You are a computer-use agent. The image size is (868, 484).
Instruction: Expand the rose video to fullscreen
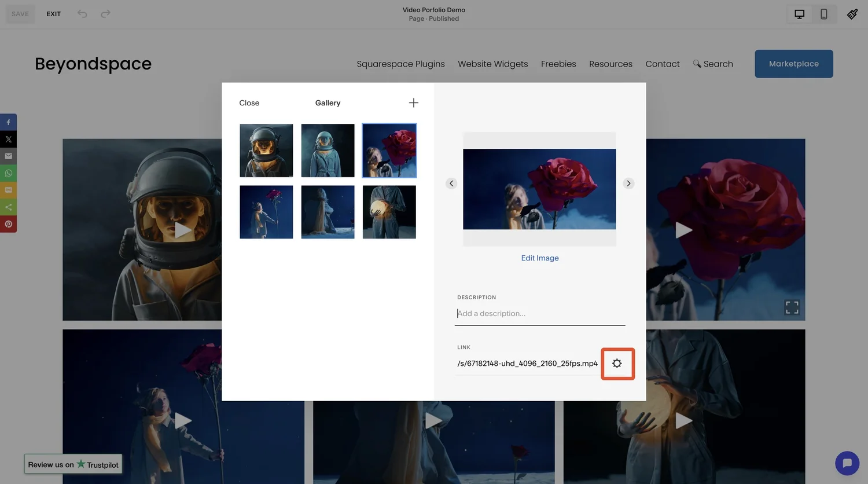(792, 307)
